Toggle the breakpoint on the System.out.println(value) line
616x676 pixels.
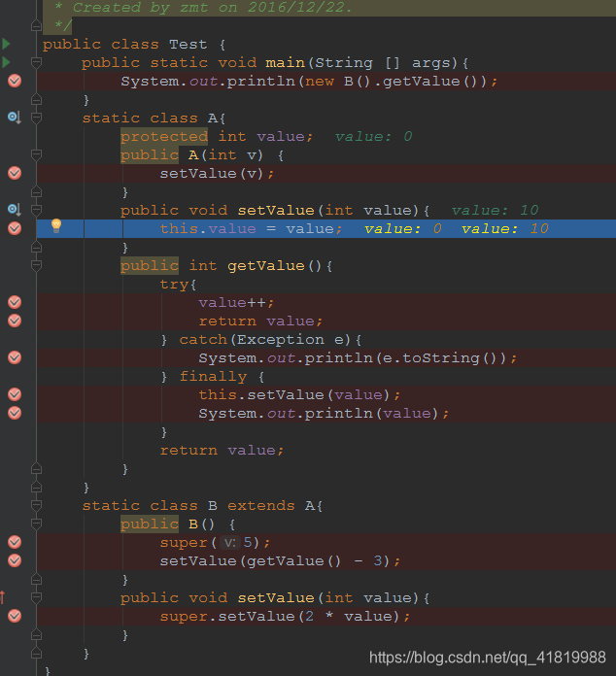(15, 413)
